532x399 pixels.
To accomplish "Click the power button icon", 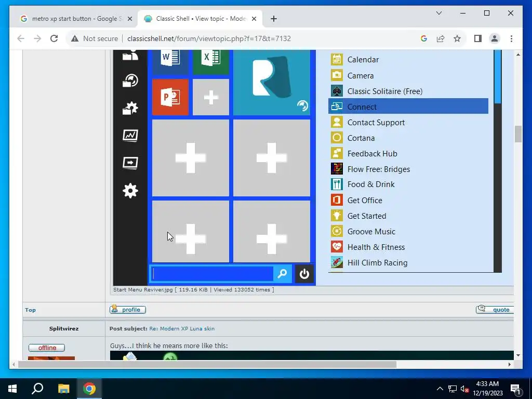I will coord(304,273).
